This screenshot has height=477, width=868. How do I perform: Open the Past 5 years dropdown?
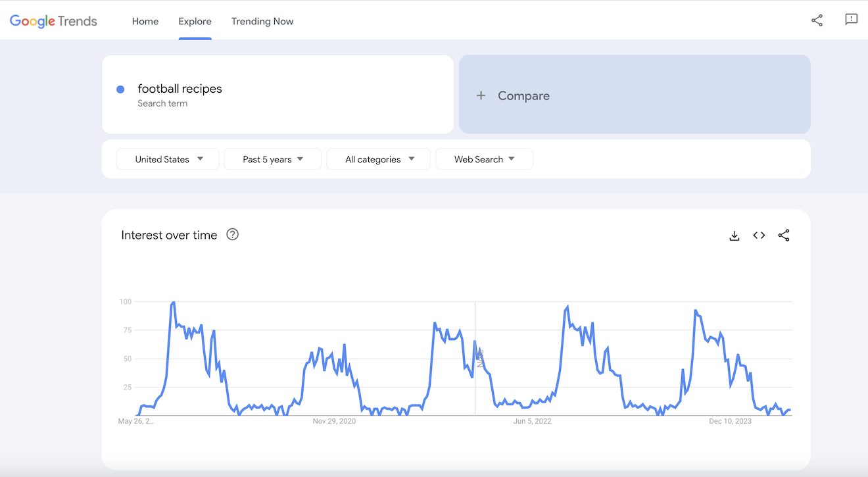(x=272, y=159)
